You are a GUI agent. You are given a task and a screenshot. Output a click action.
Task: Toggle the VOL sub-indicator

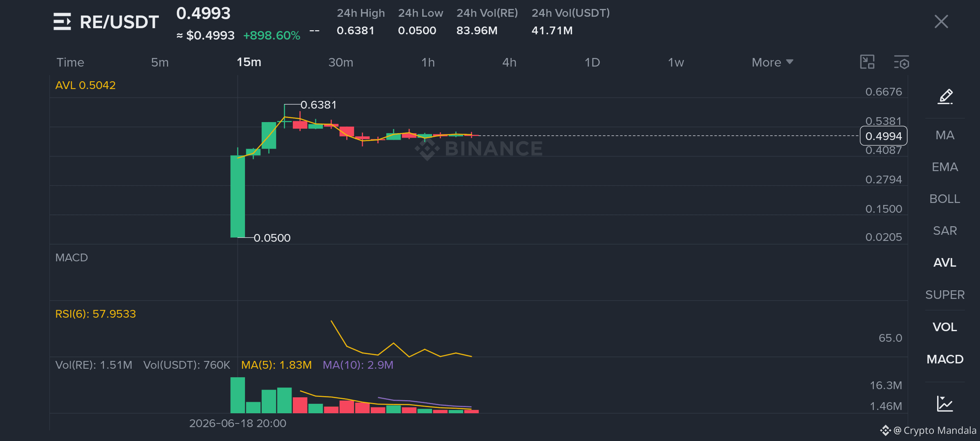(945, 327)
